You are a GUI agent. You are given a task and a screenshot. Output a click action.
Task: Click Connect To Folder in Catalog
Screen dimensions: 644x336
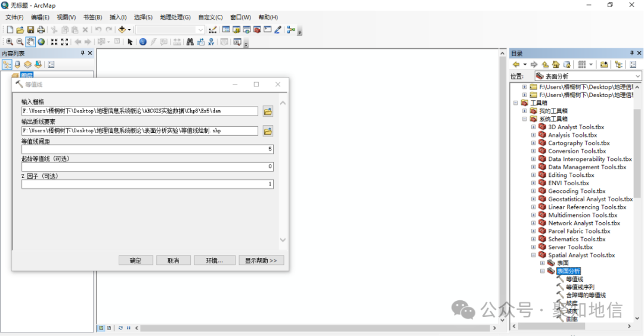603,64
